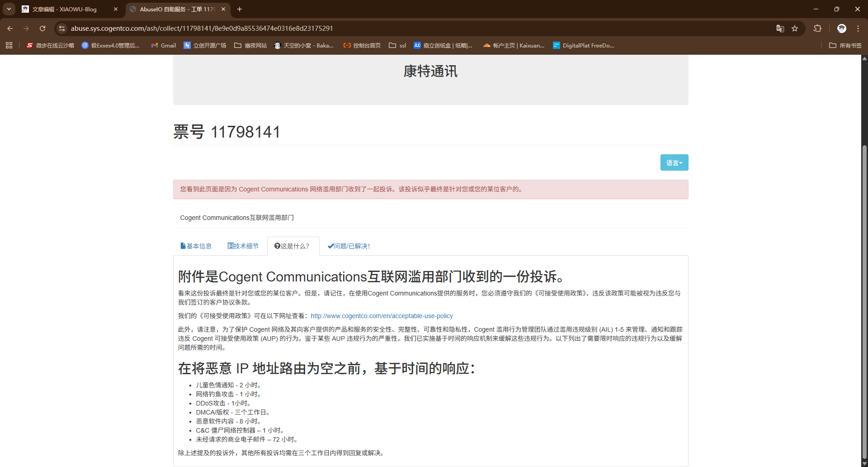Open the Gmail bookmark
This screenshot has height=467, width=868.
(x=164, y=45)
